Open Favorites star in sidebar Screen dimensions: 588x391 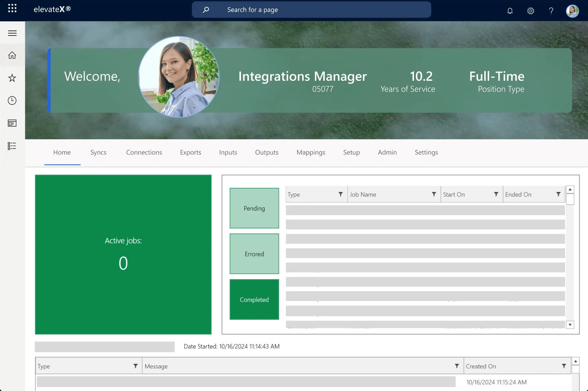pos(12,78)
